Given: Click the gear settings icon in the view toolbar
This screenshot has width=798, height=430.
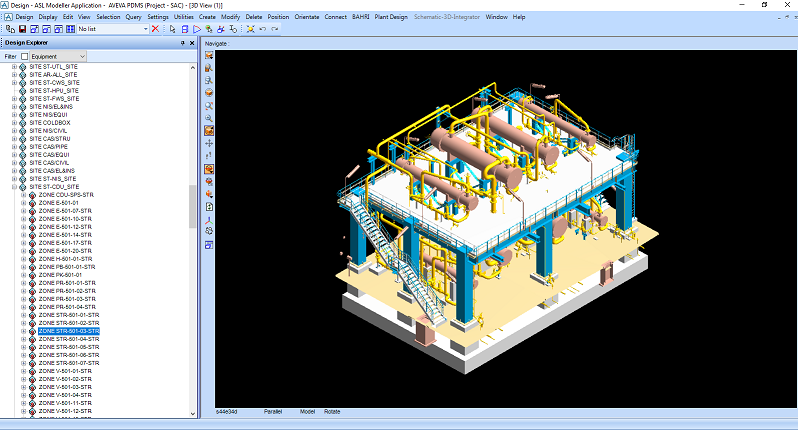Looking at the screenshot, I should [x=209, y=231].
